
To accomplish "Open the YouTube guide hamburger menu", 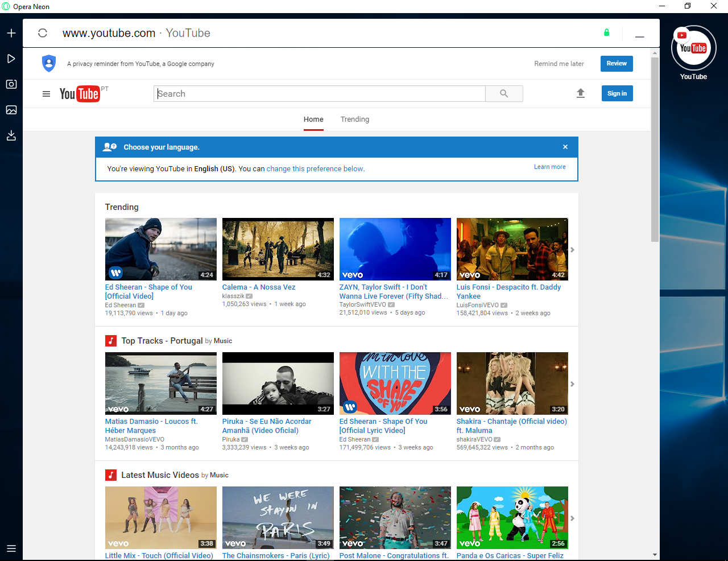I will (47, 94).
